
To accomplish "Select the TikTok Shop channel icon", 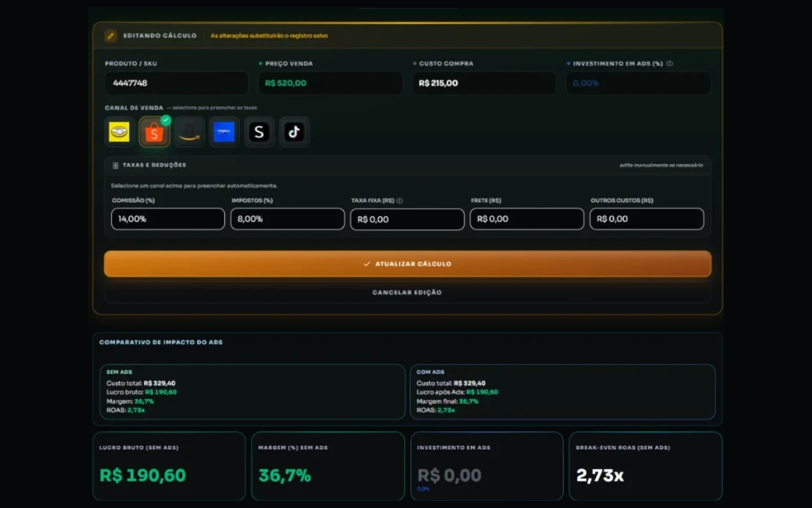I will point(294,132).
